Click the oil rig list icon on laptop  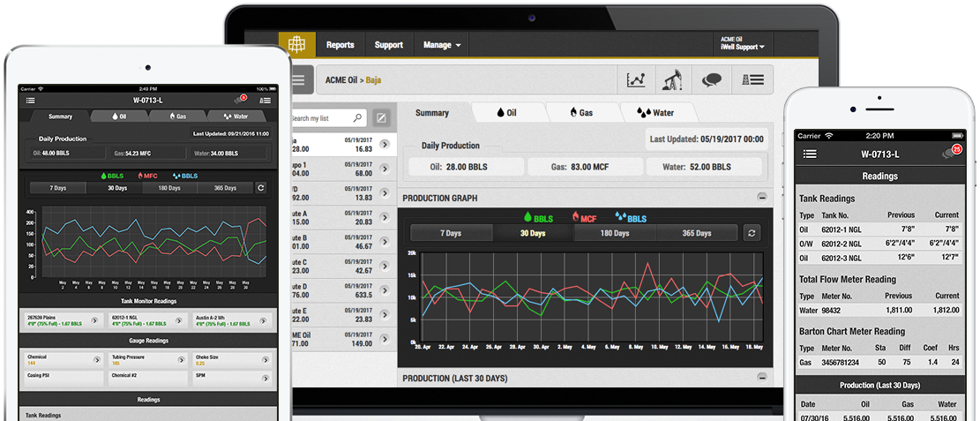click(x=752, y=80)
